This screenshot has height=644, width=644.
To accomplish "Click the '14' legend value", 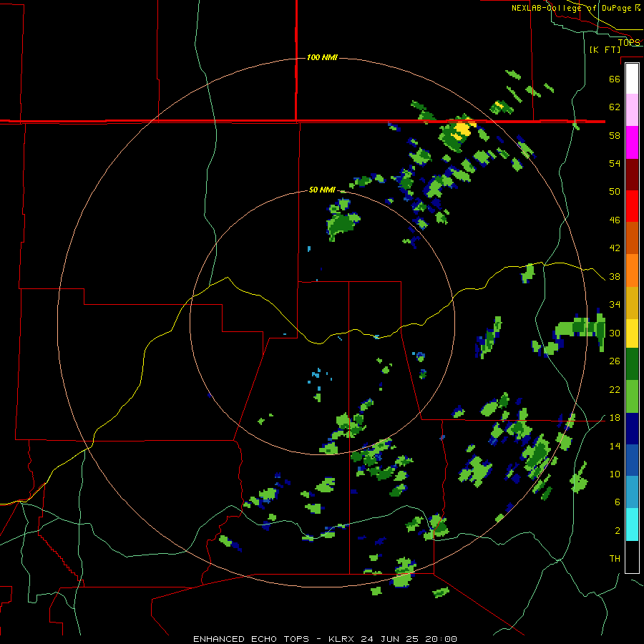I will point(615,446).
